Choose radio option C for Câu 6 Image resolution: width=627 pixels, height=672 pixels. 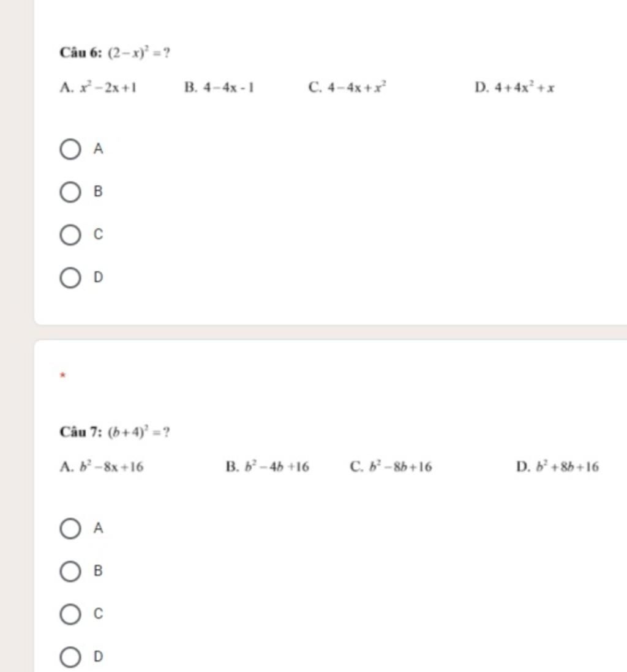[70, 235]
